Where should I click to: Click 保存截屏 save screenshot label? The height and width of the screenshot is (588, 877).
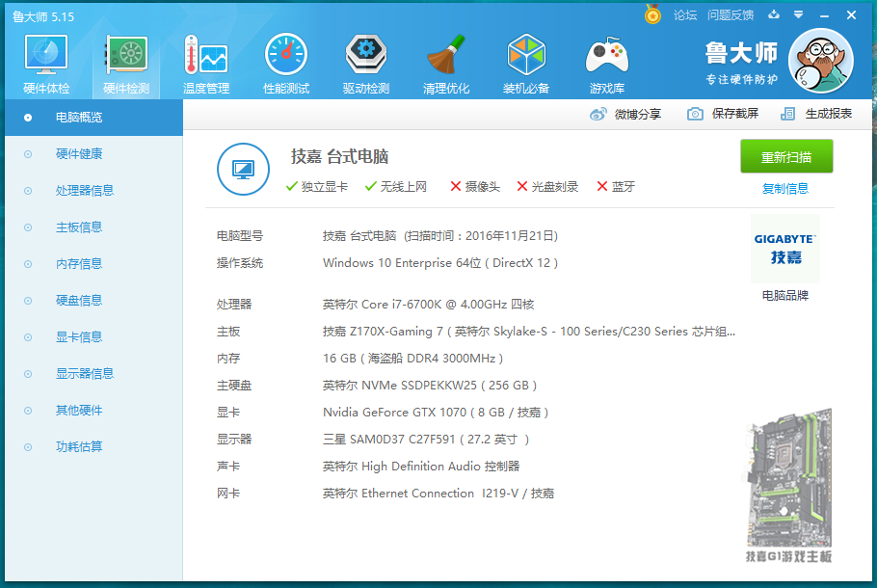tap(735, 114)
